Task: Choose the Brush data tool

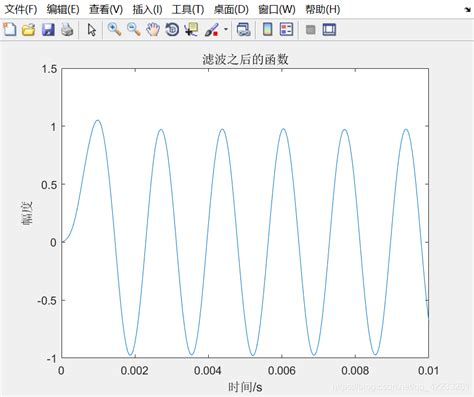Action: point(211,30)
